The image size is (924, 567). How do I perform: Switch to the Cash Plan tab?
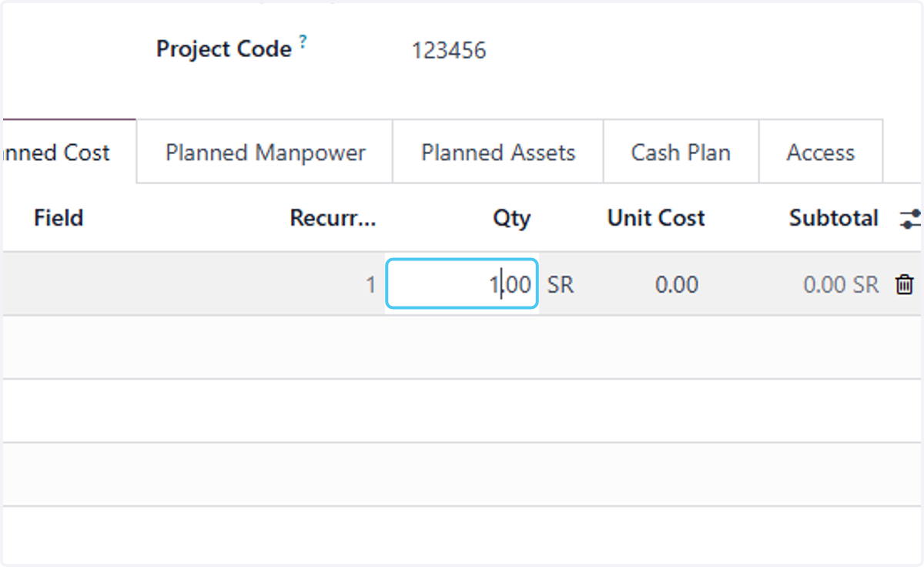[681, 152]
